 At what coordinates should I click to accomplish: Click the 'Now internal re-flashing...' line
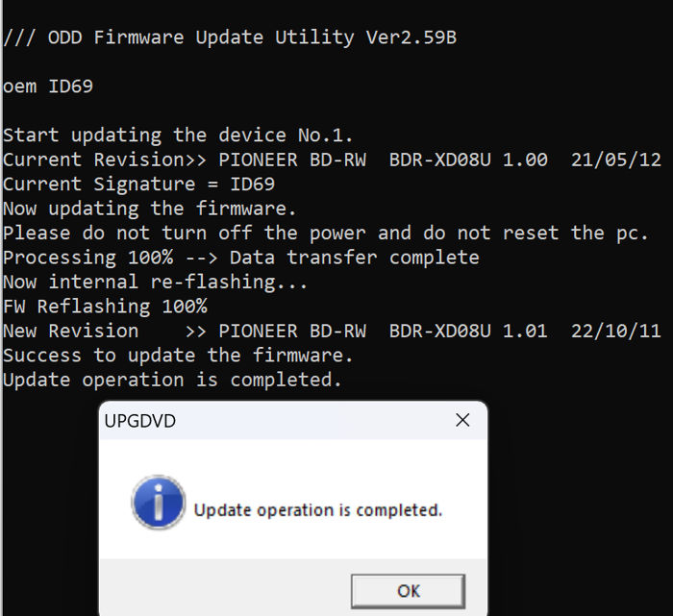(155, 283)
